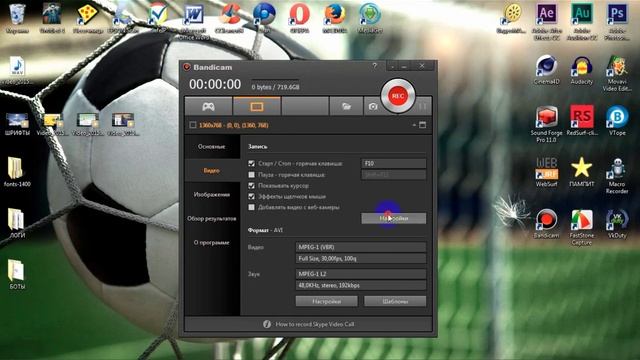Open the ПАМГБИТ star desktop icon

click(x=582, y=172)
